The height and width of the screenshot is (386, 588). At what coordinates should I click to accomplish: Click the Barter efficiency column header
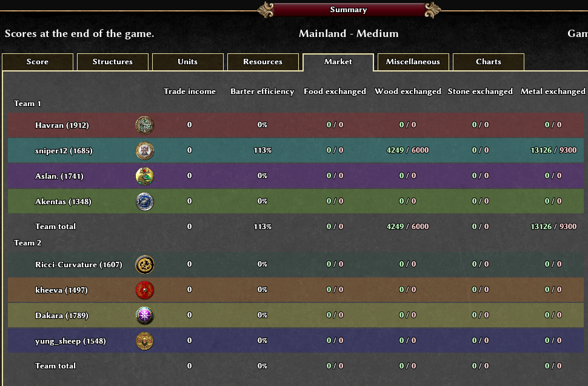(262, 92)
